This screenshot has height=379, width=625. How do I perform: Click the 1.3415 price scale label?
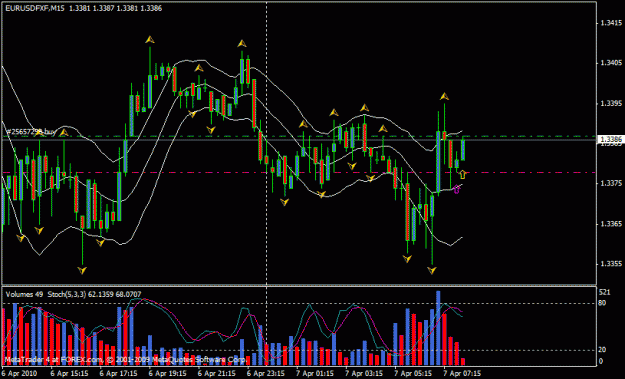(x=611, y=23)
